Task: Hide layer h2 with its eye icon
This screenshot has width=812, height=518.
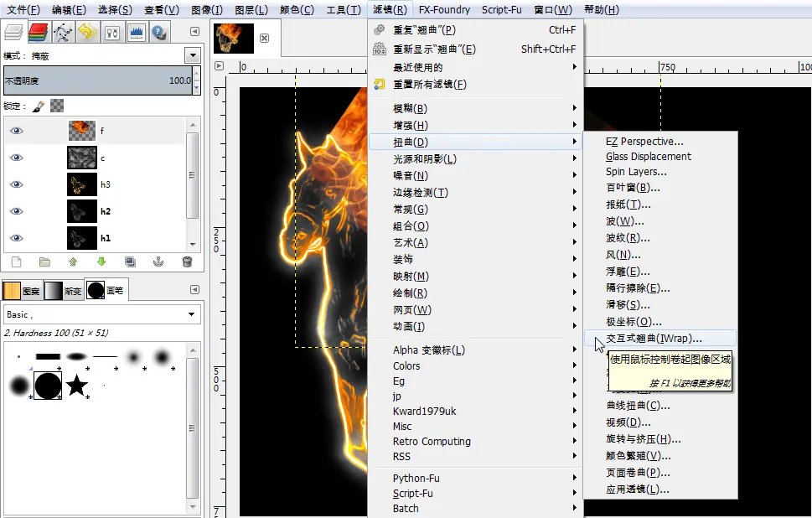Action: (16, 211)
